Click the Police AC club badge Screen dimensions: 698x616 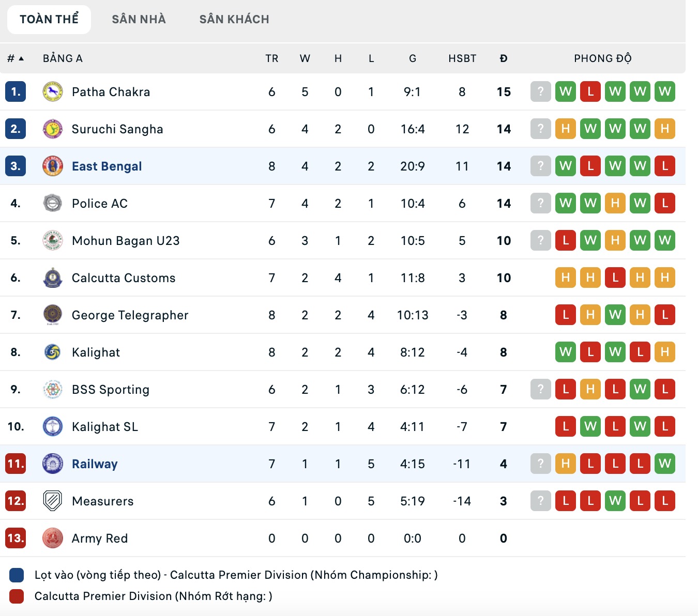(52, 203)
